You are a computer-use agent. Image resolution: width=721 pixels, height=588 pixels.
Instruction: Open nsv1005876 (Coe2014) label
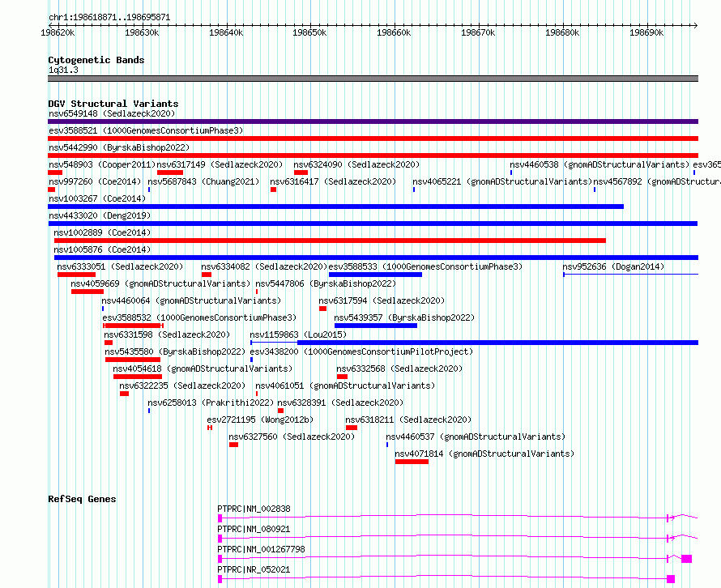(x=102, y=249)
